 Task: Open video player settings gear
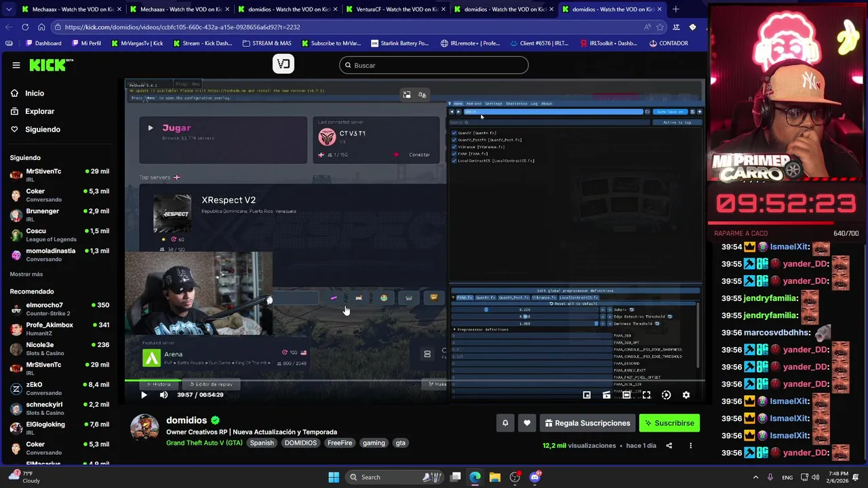[686, 394]
